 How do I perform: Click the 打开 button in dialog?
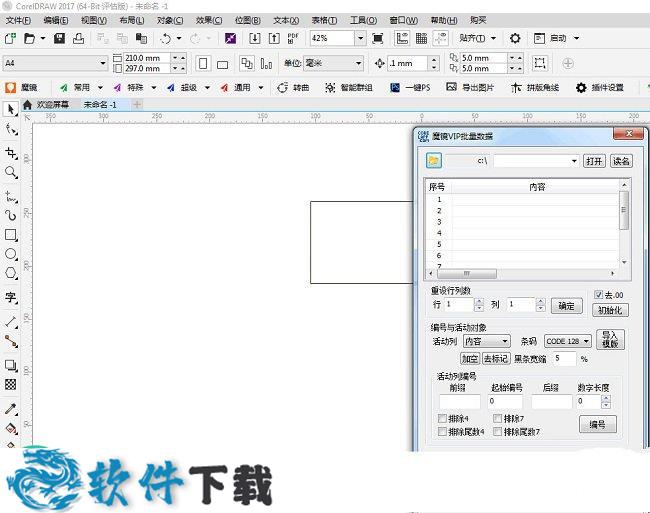pyautogui.click(x=594, y=161)
